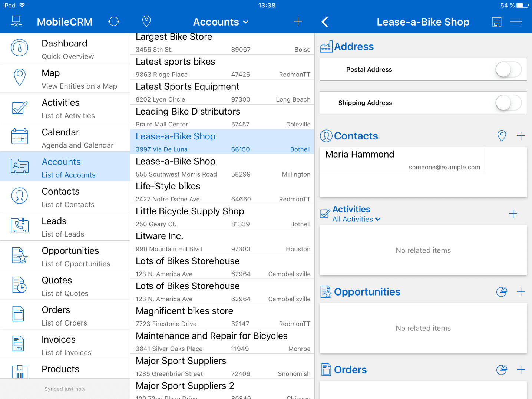Open Maria Hammond contact card
532x399 pixels.
[x=403, y=160]
